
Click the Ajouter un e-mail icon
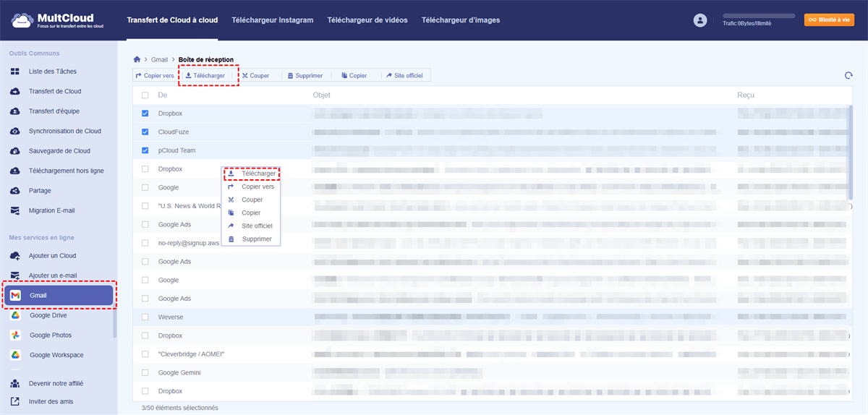[x=14, y=275]
